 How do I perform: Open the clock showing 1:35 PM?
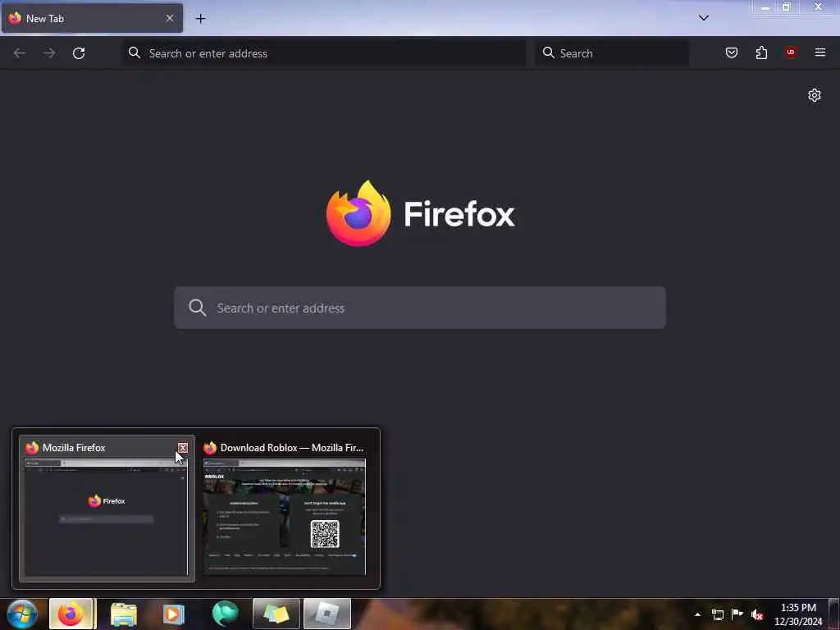tap(798, 614)
